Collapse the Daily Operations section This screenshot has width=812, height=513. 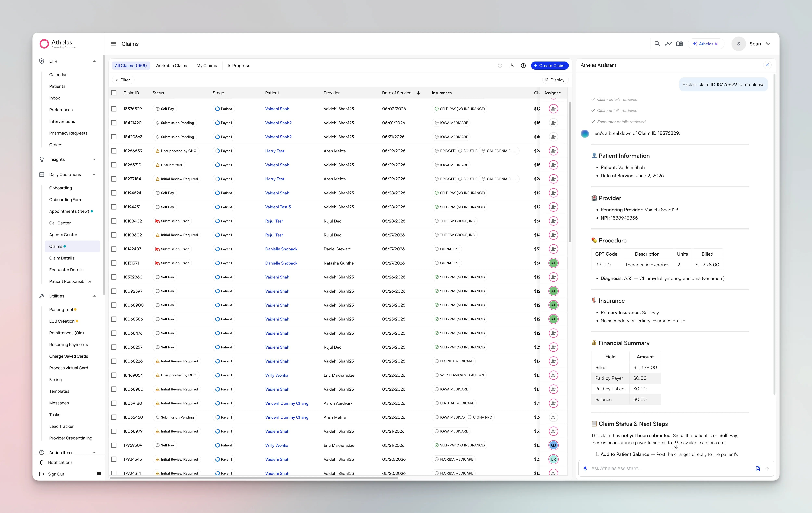(x=94, y=174)
